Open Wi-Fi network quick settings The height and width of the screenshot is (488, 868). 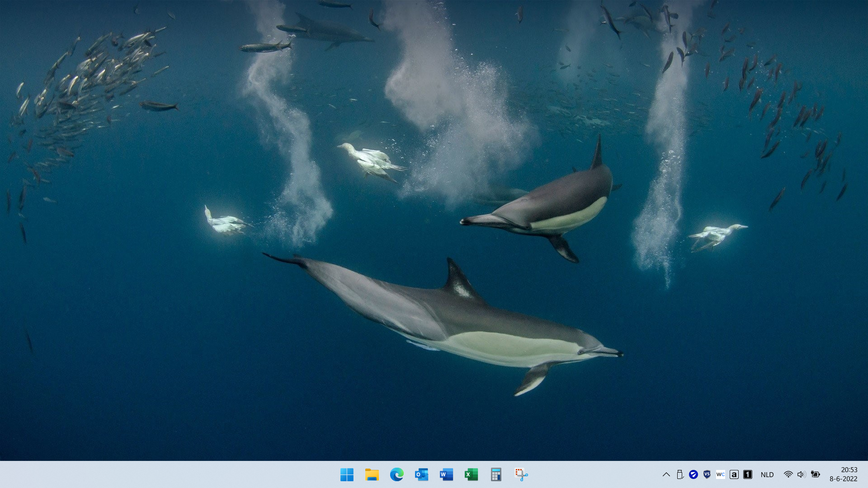788,474
